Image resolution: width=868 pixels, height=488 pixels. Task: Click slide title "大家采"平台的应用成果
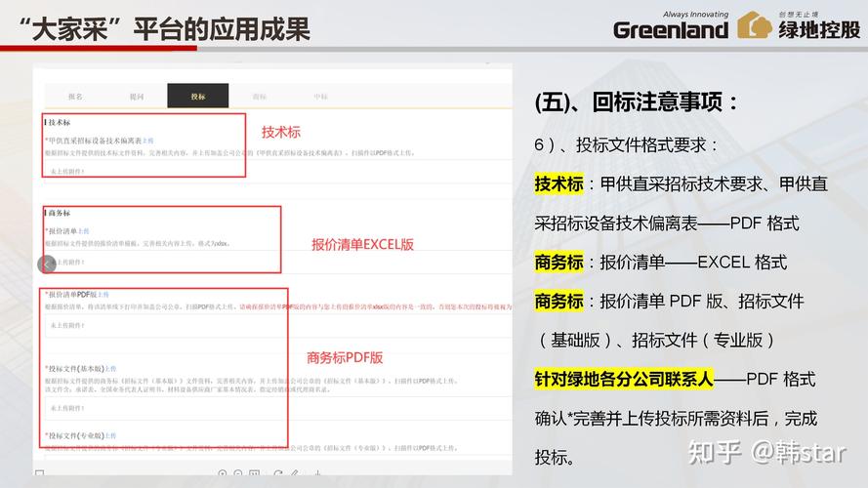(x=164, y=28)
